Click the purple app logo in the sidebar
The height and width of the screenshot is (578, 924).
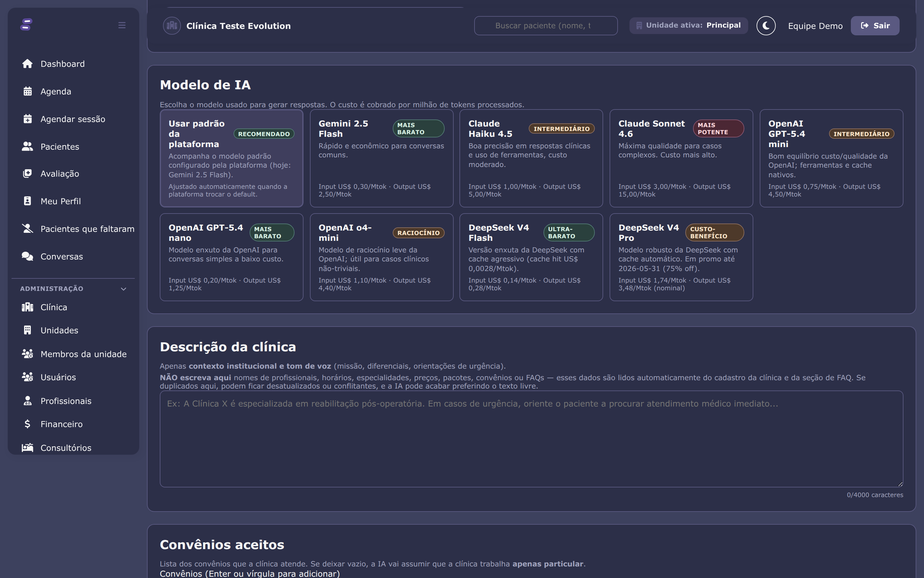pyautogui.click(x=26, y=24)
